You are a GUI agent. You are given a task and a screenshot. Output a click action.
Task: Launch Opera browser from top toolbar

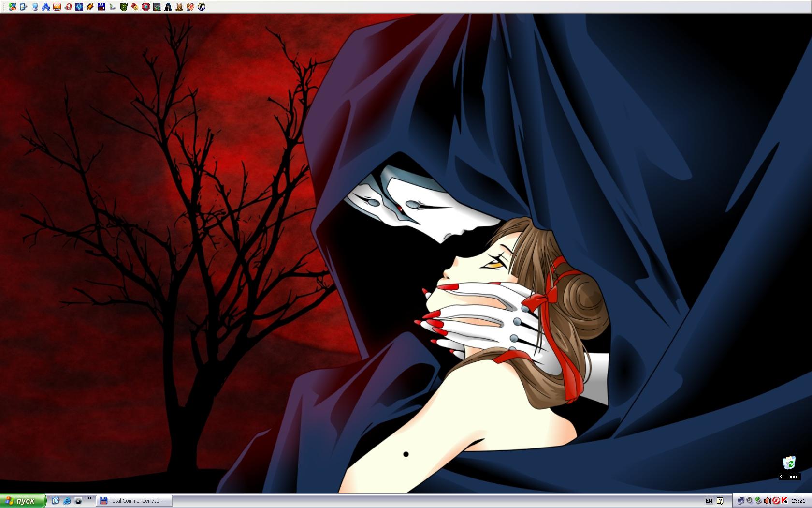pos(68,7)
